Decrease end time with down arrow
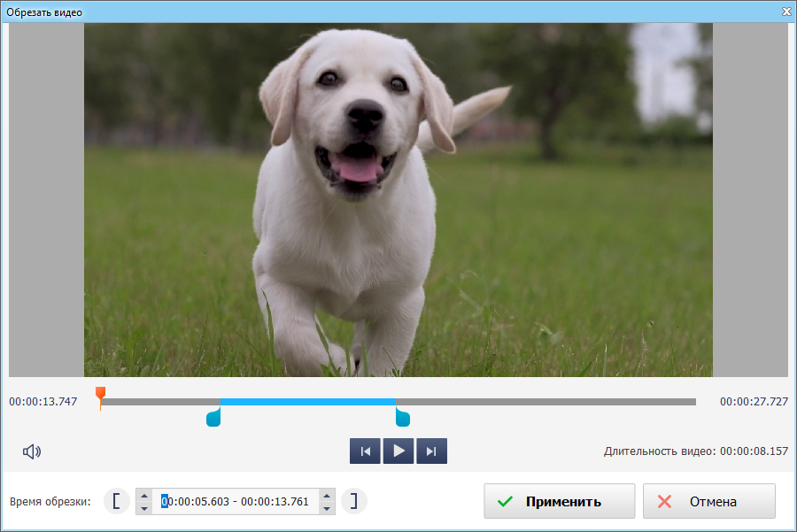This screenshot has width=797, height=532. tap(327, 508)
